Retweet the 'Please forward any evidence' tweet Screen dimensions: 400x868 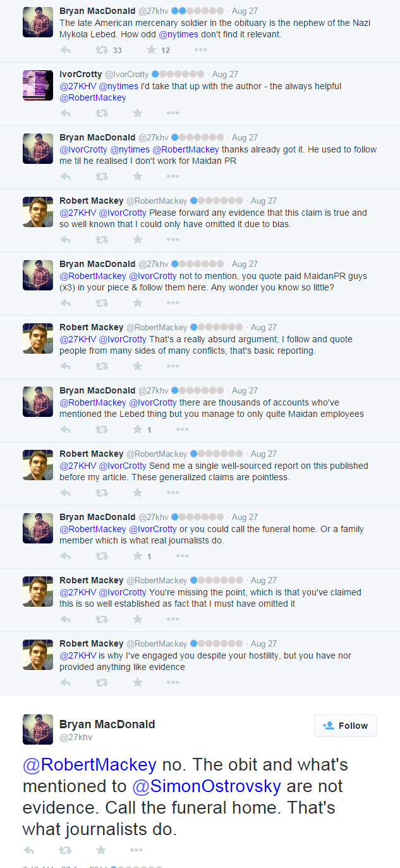(101, 240)
